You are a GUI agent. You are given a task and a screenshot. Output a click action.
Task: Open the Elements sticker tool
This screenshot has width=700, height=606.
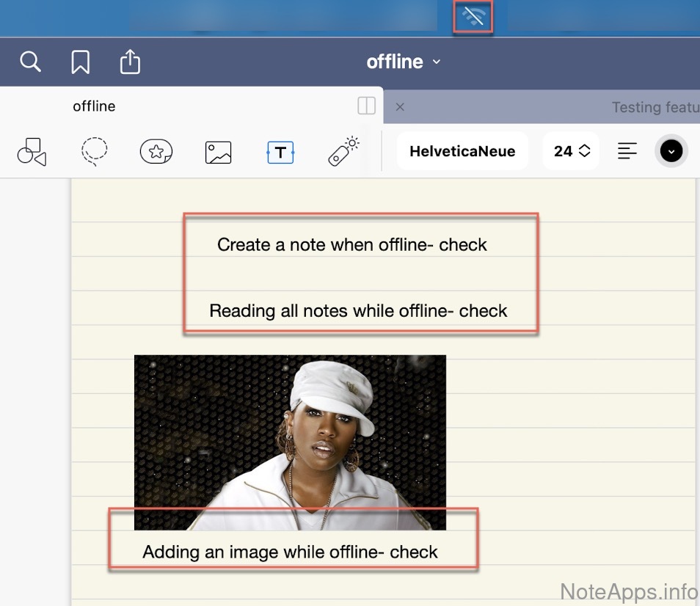pyautogui.click(x=156, y=152)
